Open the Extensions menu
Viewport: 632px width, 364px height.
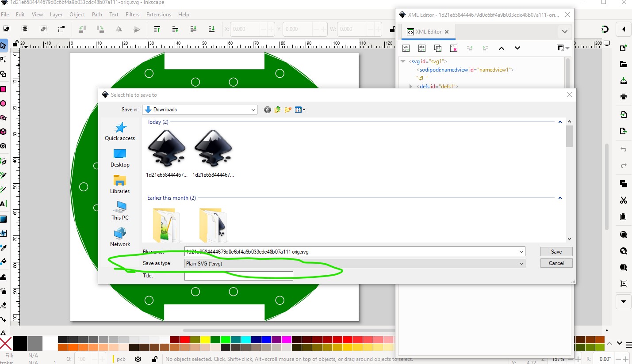159,14
